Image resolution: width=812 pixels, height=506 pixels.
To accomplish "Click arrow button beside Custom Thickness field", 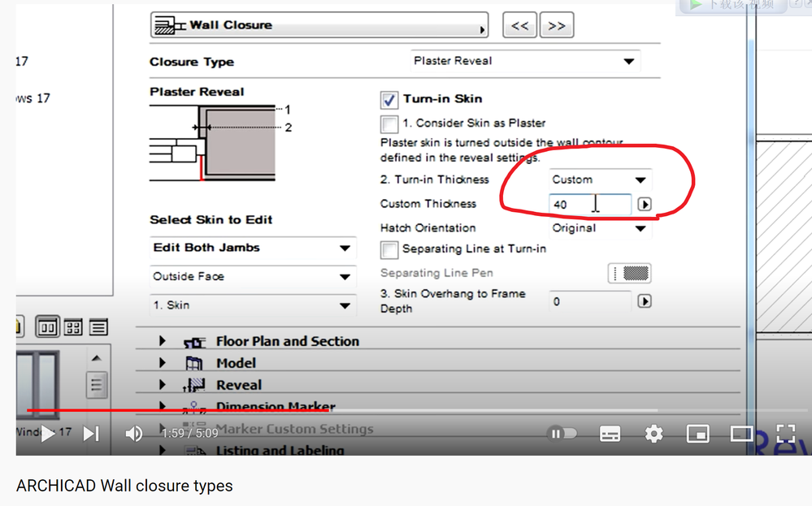I will 645,205.
